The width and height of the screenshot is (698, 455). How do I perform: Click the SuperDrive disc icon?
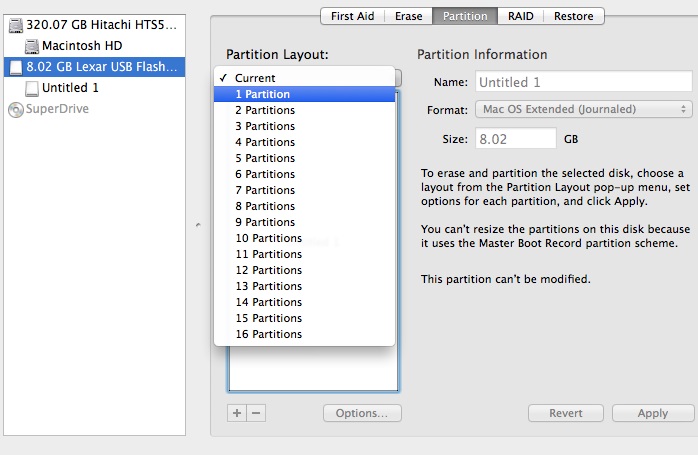click(x=16, y=110)
